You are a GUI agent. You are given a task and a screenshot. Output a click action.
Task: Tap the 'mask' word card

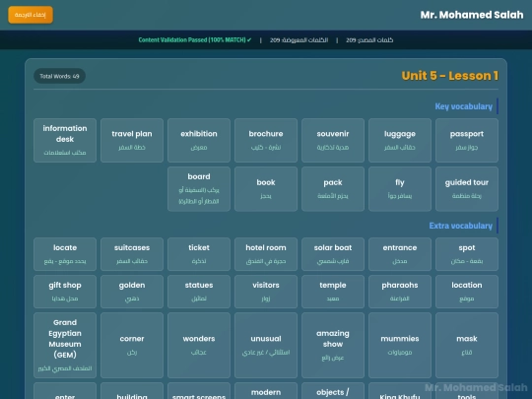(x=467, y=345)
